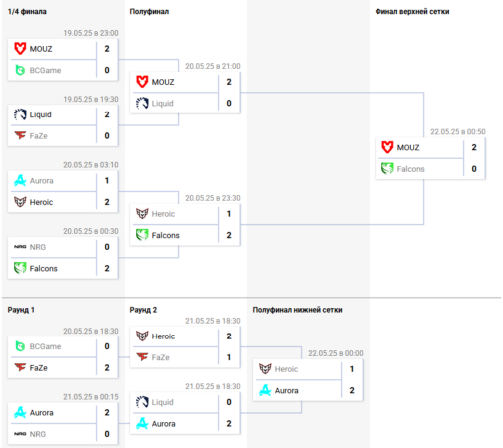Click the Раунд 2 column heading
The image size is (503, 448).
(143, 310)
